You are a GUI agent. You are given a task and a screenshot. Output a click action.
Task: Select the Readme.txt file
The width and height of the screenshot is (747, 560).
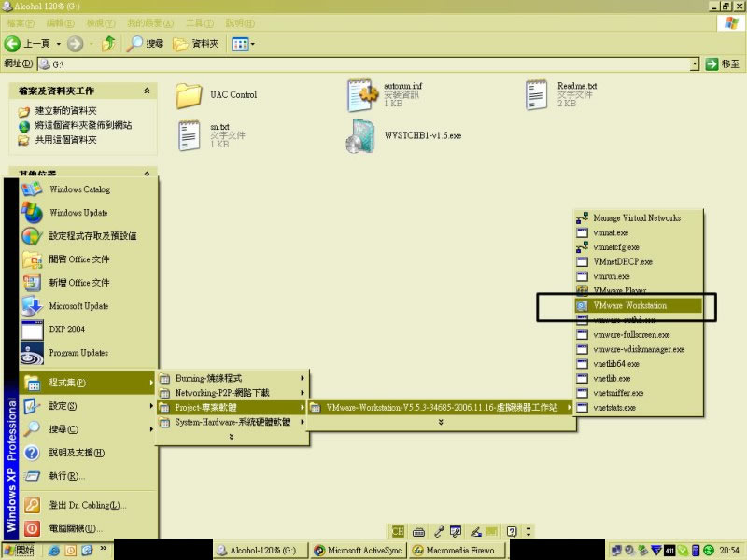click(561, 95)
